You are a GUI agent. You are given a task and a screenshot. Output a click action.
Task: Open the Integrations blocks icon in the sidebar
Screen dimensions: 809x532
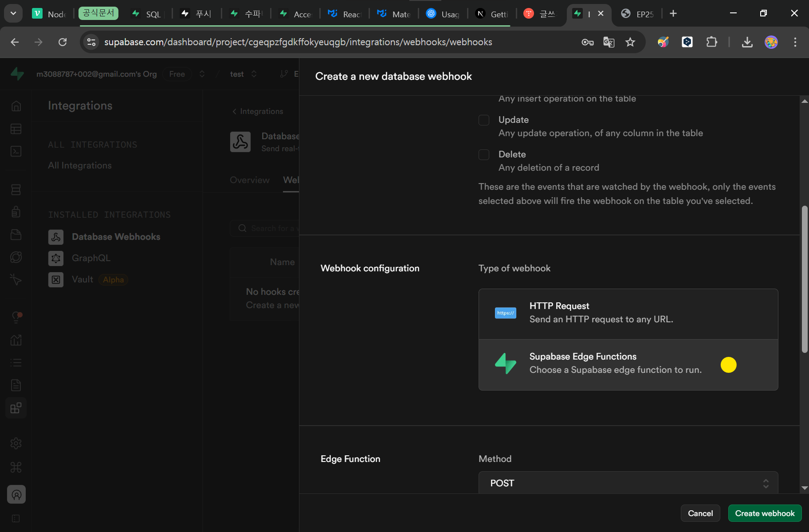(16, 408)
